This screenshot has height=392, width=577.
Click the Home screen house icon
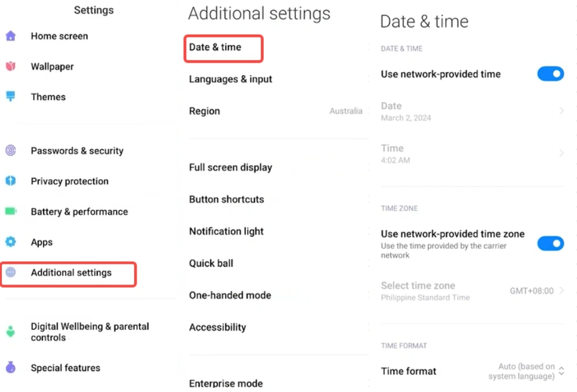(x=11, y=36)
